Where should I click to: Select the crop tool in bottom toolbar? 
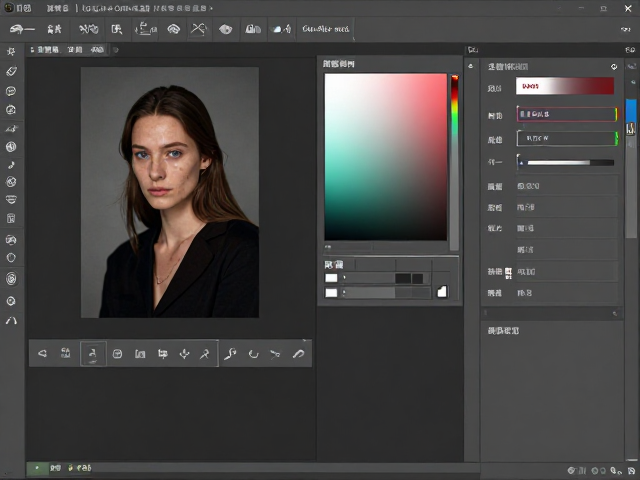[x=162, y=354]
